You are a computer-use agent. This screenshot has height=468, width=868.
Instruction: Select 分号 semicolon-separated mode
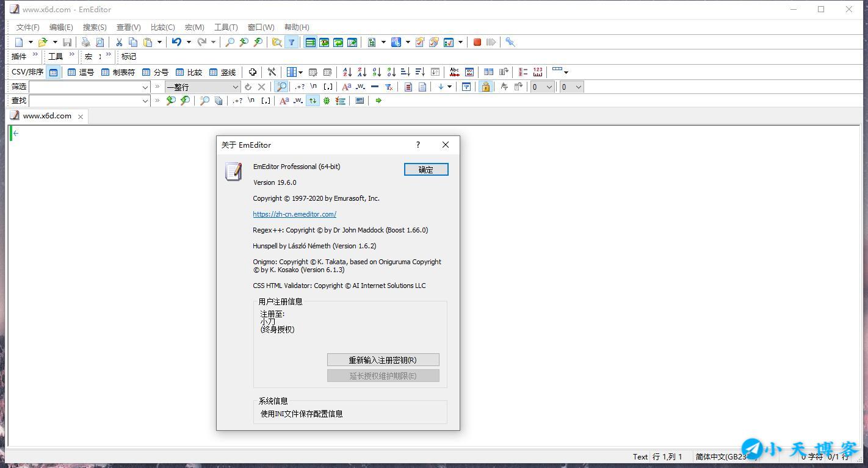155,72
